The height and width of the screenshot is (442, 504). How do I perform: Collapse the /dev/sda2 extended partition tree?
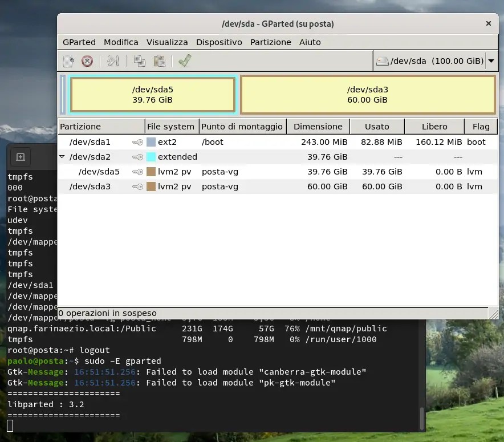coord(62,157)
